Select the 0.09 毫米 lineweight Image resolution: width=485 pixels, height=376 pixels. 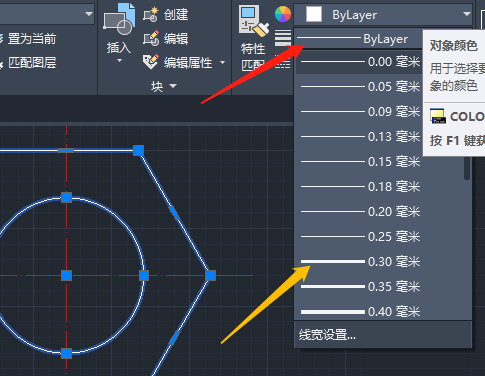coord(359,112)
